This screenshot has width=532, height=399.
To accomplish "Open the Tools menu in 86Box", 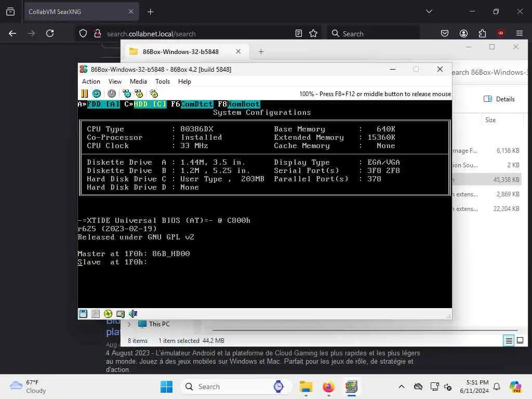I will pyautogui.click(x=163, y=82).
